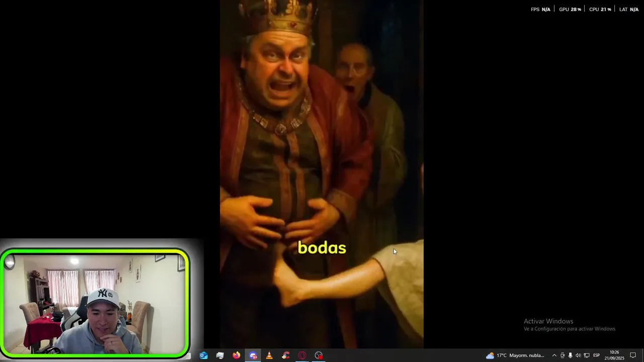Viewport: 644px width, 362px height.
Task: Click the LAT N/A overlay readout
Action: 629,10
